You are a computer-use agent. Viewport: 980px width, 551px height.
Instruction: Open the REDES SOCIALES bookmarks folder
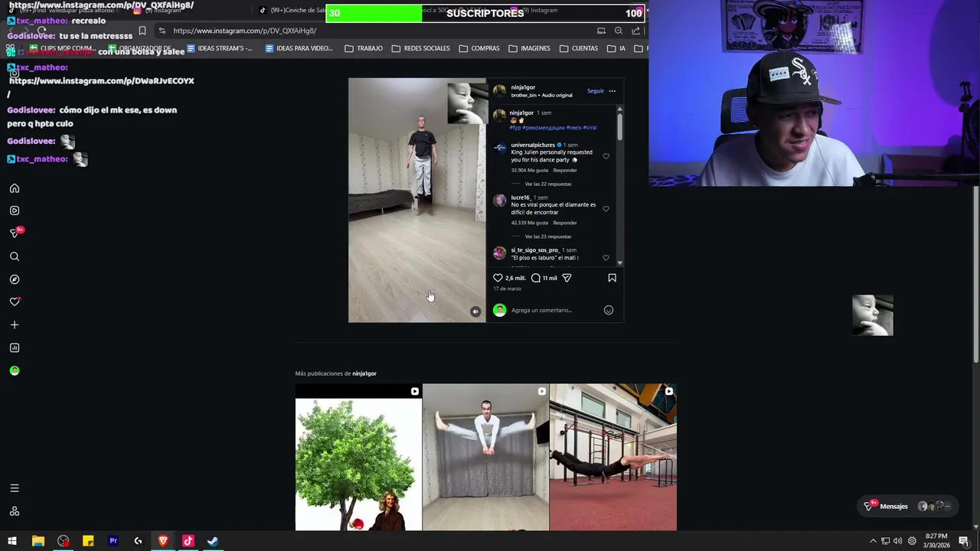point(420,48)
